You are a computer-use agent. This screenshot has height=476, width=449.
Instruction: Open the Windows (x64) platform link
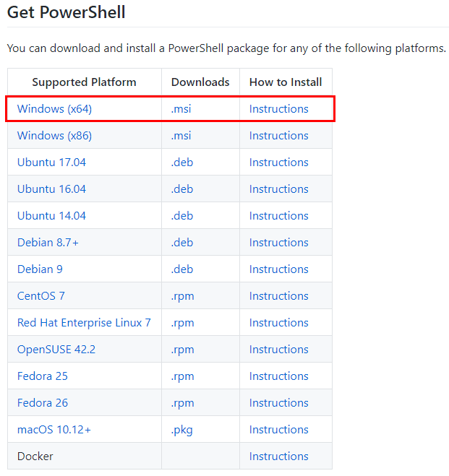pyautogui.click(x=54, y=109)
